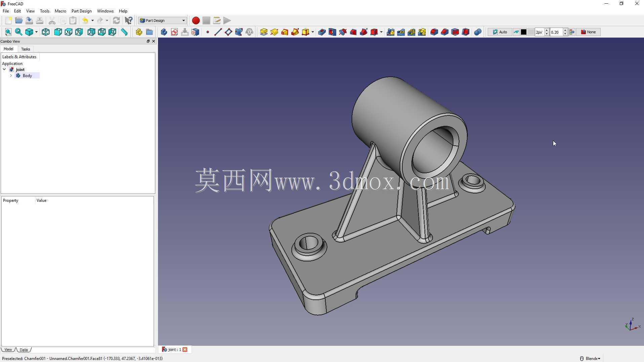Screen dimensions: 644x362
Task: Apply the MultiTransform tool
Action: (422, 32)
